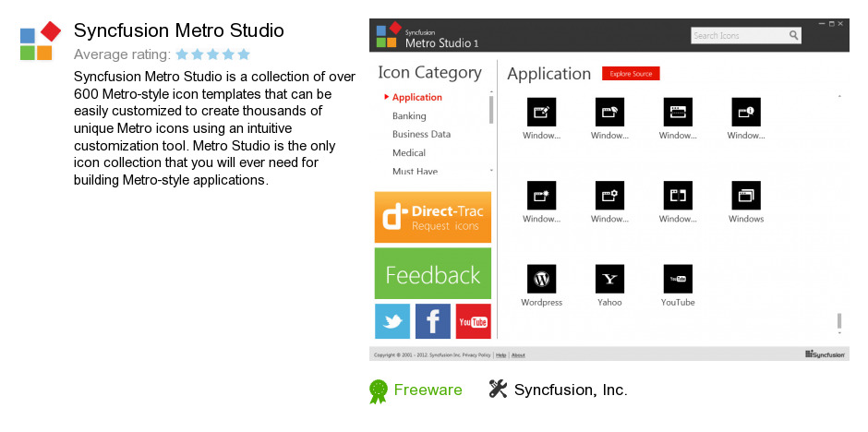Click the search magnifier icon
Screen dimensions: 868x432
pos(793,35)
